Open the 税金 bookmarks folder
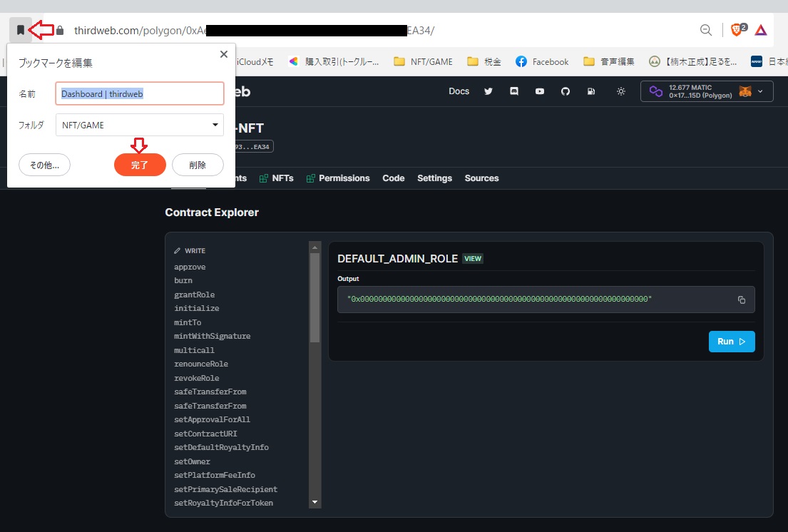The height and width of the screenshot is (532, 788). click(484, 62)
